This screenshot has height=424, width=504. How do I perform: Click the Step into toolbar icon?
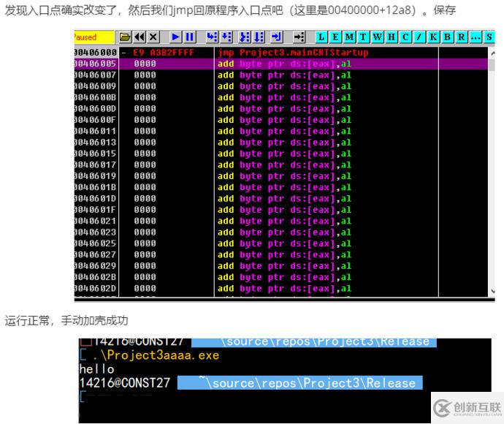[x=212, y=37]
